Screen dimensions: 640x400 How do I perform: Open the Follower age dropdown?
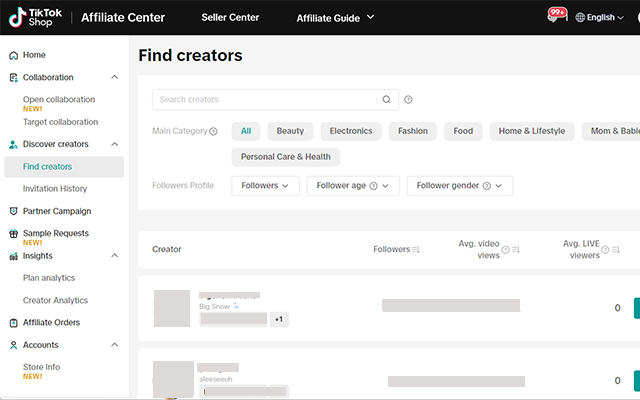click(353, 185)
